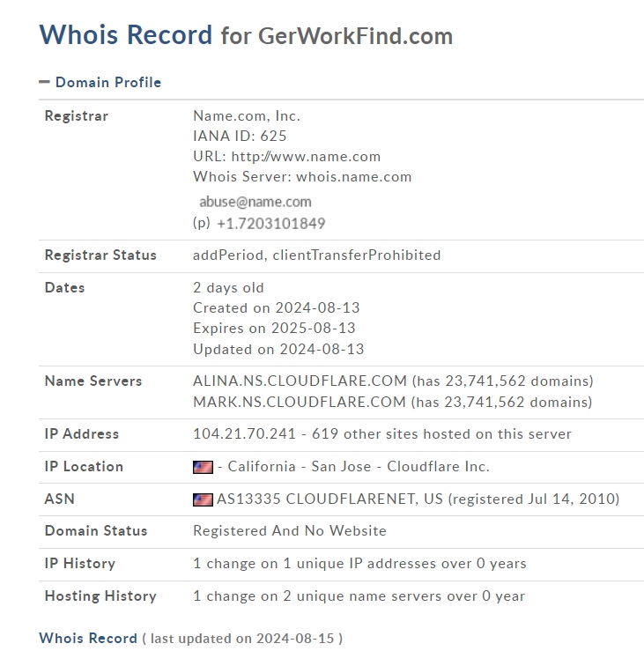Viewport: 644px width, 651px height.
Task: Click the Hosting History row label
Action: pos(100,596)
